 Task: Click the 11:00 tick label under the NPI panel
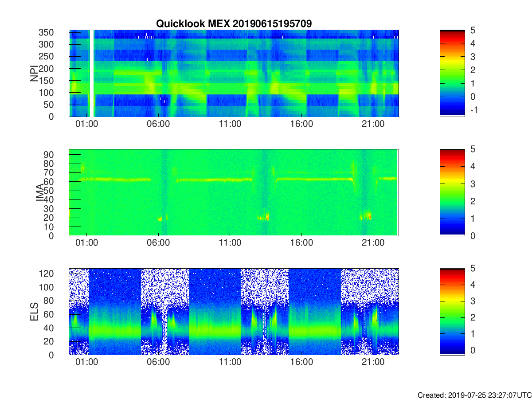(x=230, y=124)
